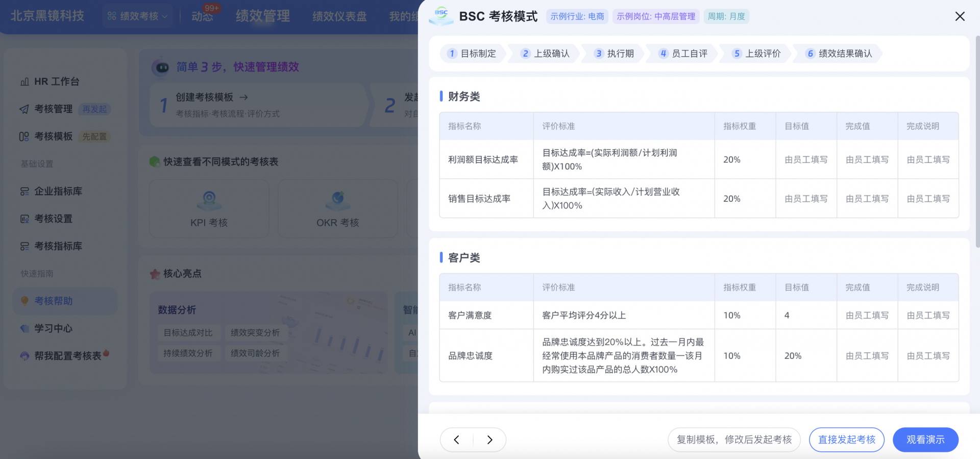980x459 pixels.
Task: Click the 考核管理 paper plane icon
Action: [x=24, y=109]
